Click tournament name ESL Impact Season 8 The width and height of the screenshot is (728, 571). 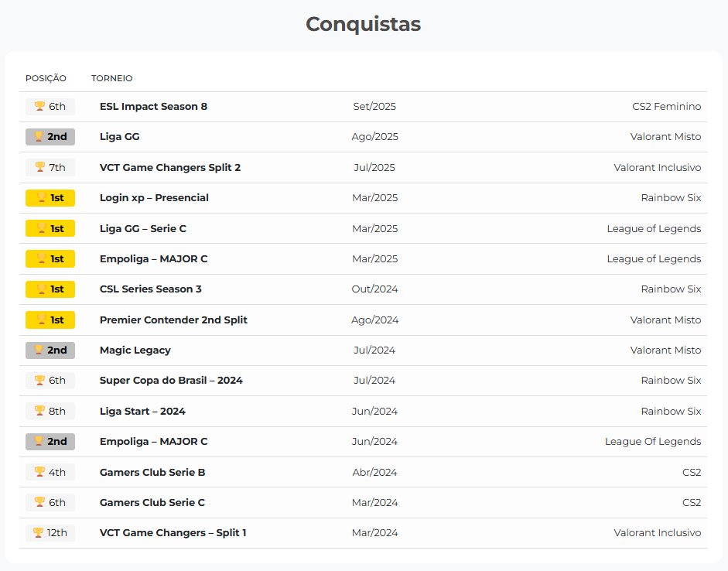154,106
